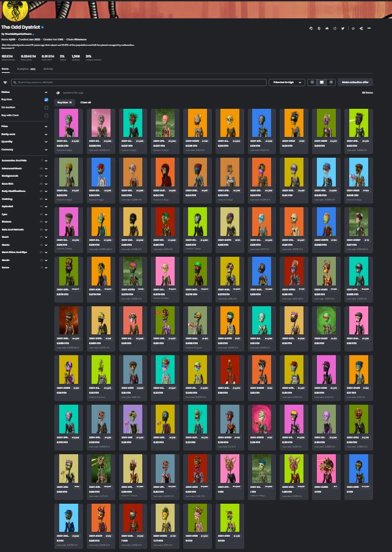
Task: Click the magnifier icon in the search field
Action: (15, 83)
